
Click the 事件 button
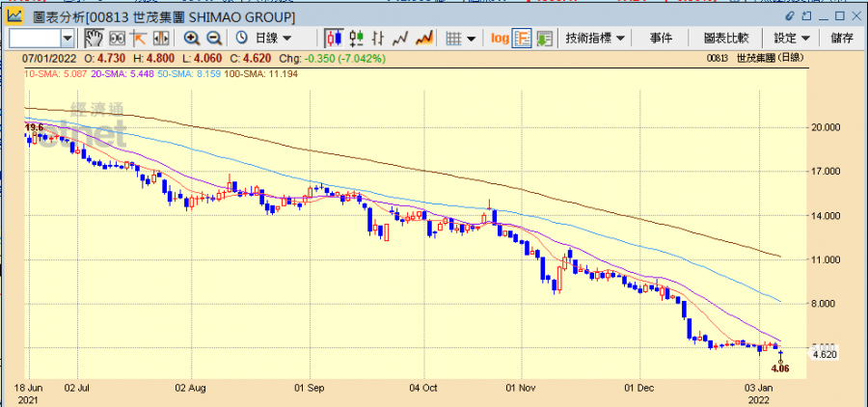click(x=661, y=39)
